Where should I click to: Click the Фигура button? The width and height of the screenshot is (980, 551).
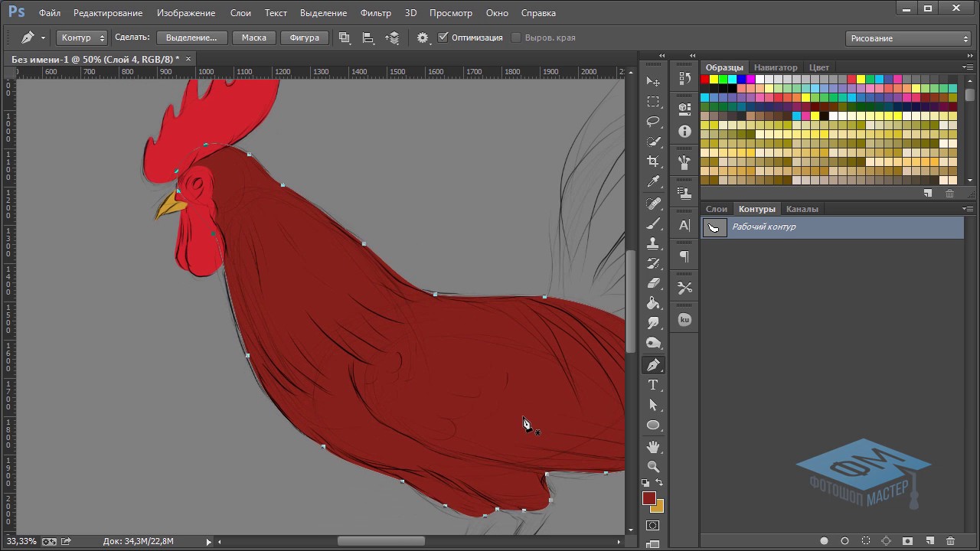pos(304,37)
